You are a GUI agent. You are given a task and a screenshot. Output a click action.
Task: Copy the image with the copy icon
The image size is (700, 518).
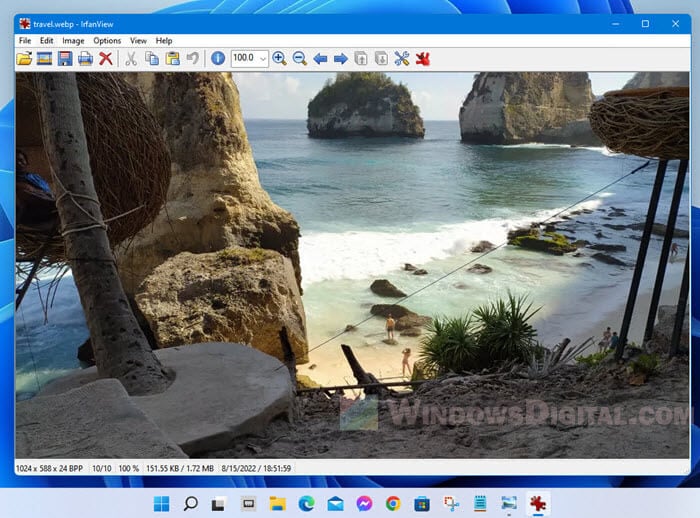(152, 58)
